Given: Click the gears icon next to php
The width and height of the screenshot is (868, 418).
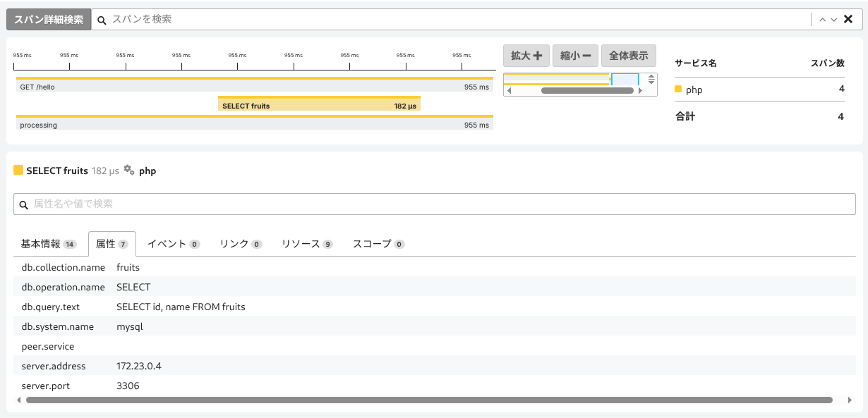Looking at the screenshot, I should point(128,170).
